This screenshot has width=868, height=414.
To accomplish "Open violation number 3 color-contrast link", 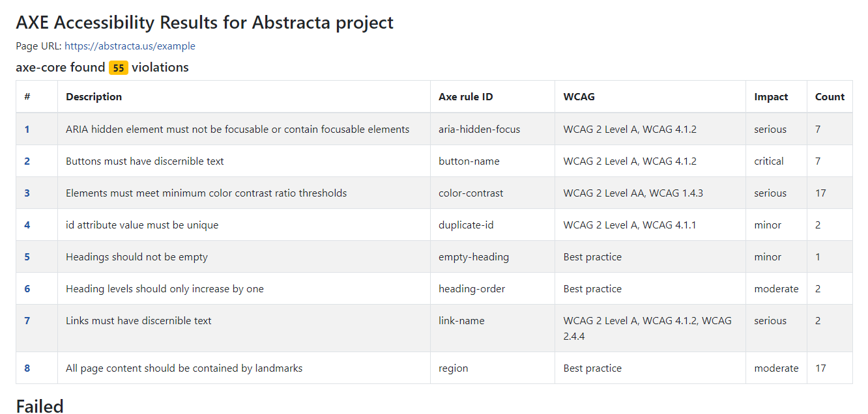I will [x=27, y=193].
